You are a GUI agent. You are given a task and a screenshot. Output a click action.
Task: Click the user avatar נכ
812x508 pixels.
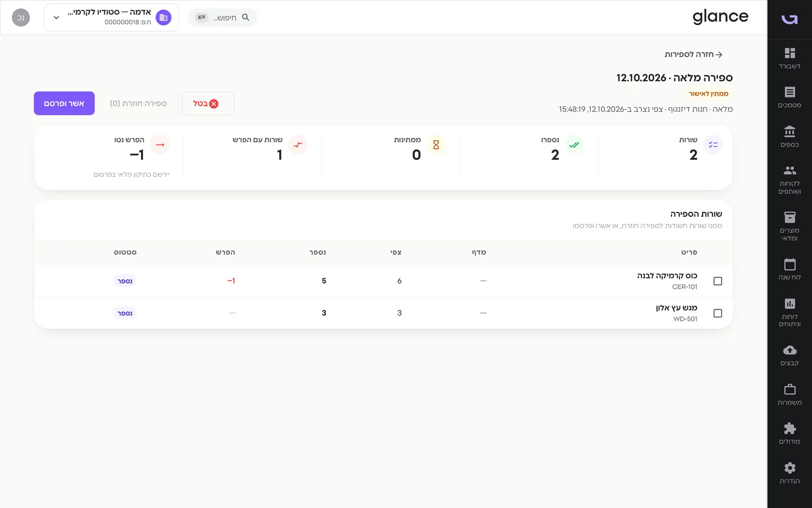click(x=21, y=17)
